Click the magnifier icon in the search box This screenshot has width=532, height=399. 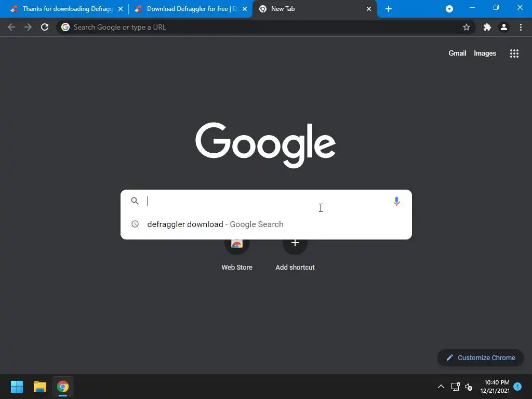click(x=135, y=201)
